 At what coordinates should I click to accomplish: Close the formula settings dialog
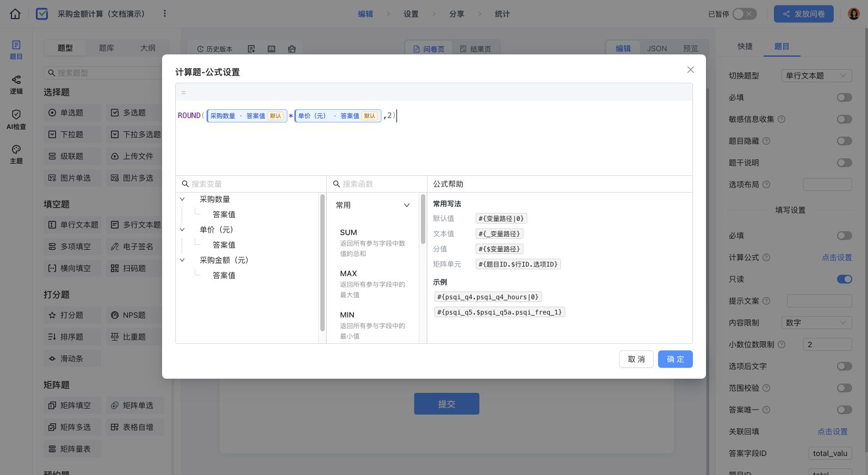tap(691, 70)
